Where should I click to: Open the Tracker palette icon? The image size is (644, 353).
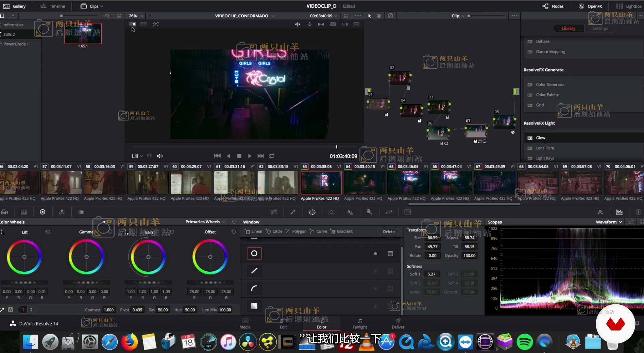[x=331, y=212]
